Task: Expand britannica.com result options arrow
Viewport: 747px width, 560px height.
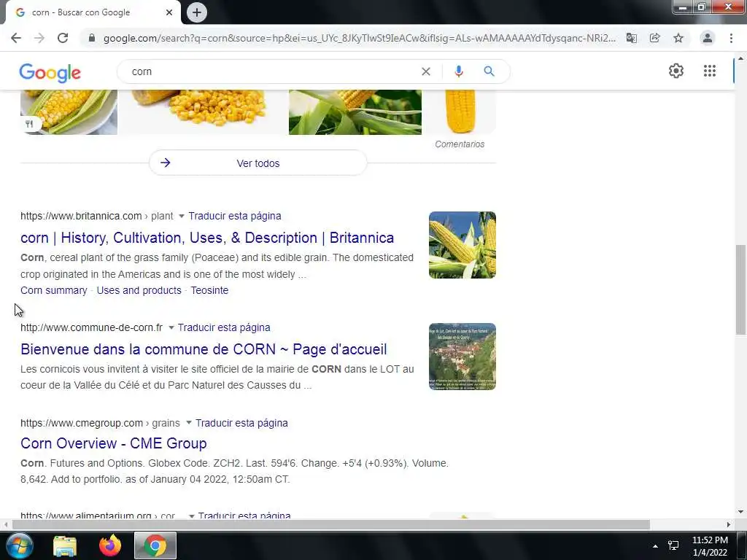Action: [181, 216]
